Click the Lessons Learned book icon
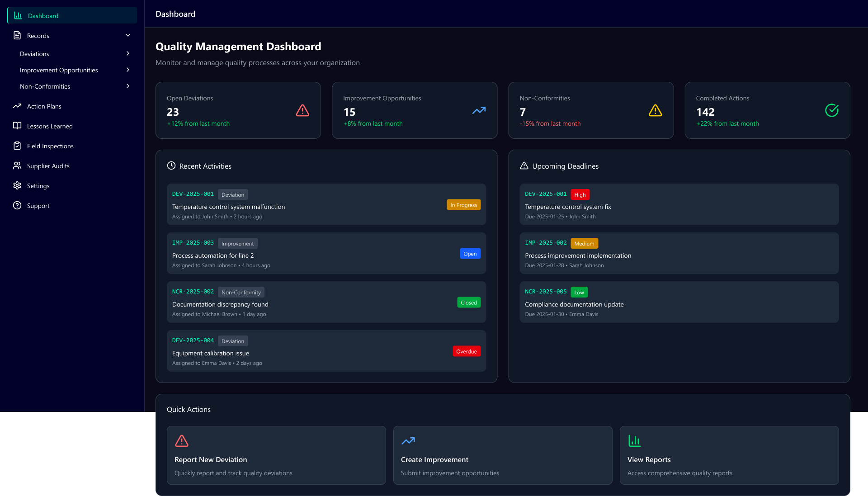 click(17, 126)
